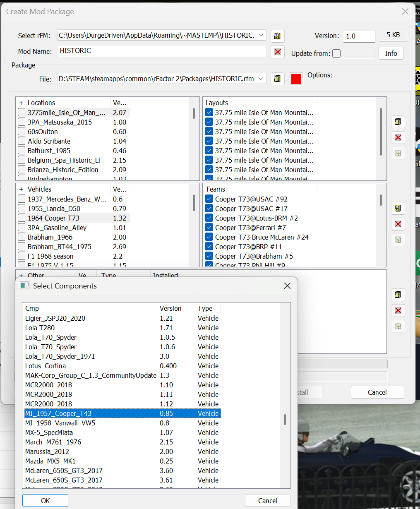The height and width of the screenshot is (509, 420).
Task: Click the greyed disc icon beside the Other panel
Action: [398, 326]
